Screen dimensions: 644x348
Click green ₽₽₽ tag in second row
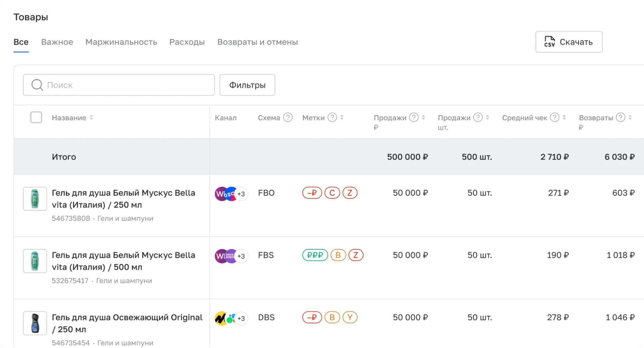[315, 255]
